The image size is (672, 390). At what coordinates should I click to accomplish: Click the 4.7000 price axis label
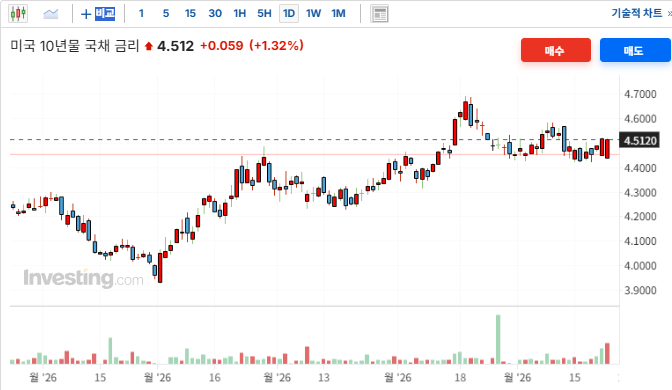[640, 94]
